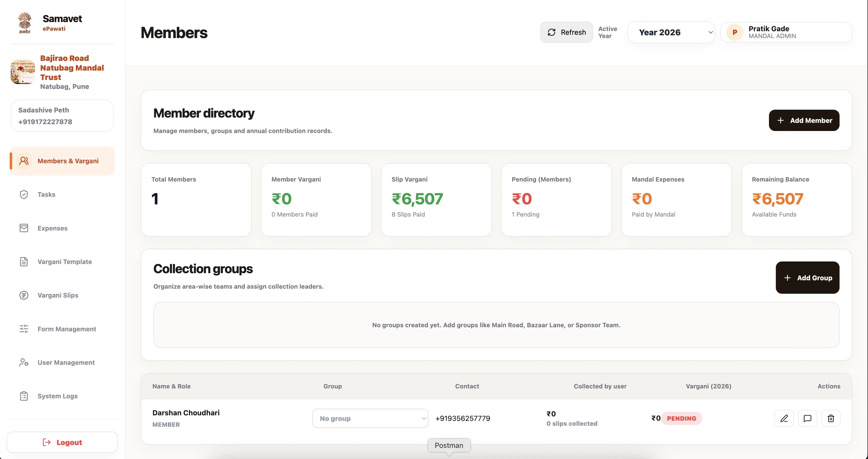Click phone number +919356257779
The image size is (868, 459).
pyautogui.click(x=463, y=418)
